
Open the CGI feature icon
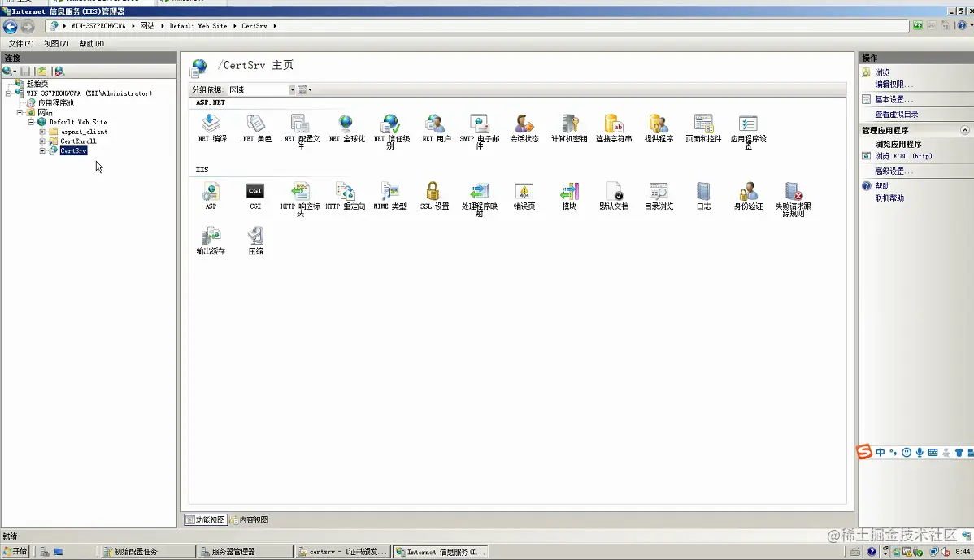pos(255,196)
